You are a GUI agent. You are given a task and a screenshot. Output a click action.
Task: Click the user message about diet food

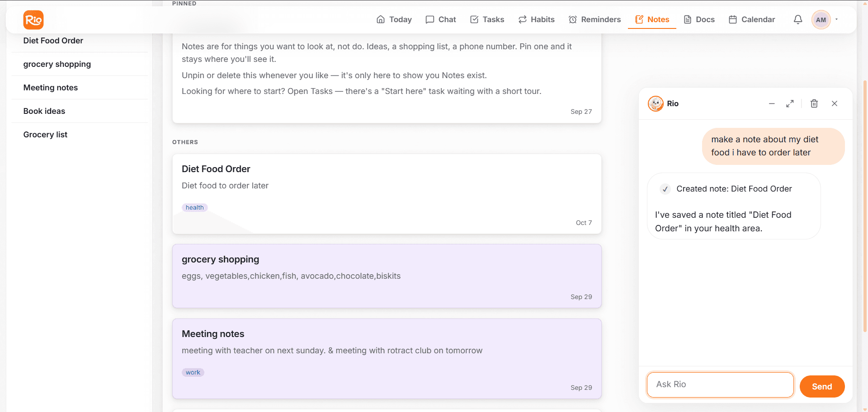[x=773, y=146]
